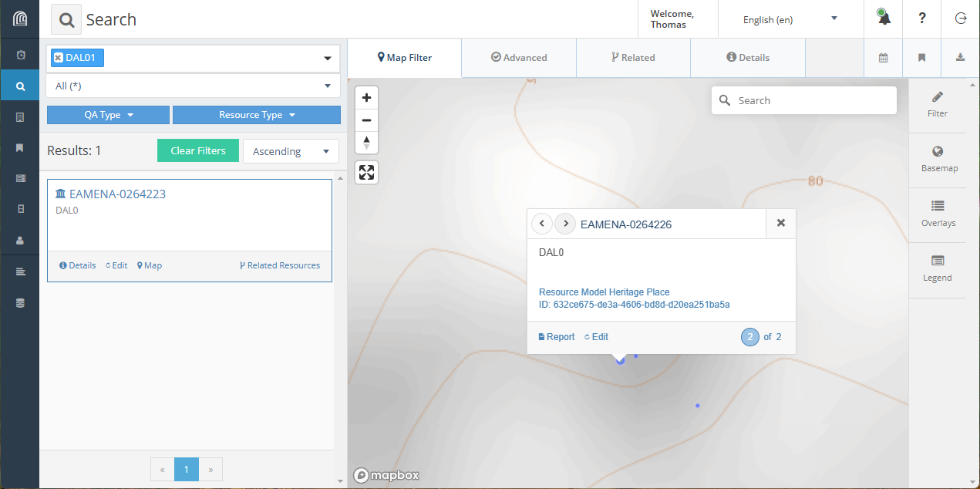
Task: Open saved searches bookmark icon in toolbar
Action: pos(922,58)
